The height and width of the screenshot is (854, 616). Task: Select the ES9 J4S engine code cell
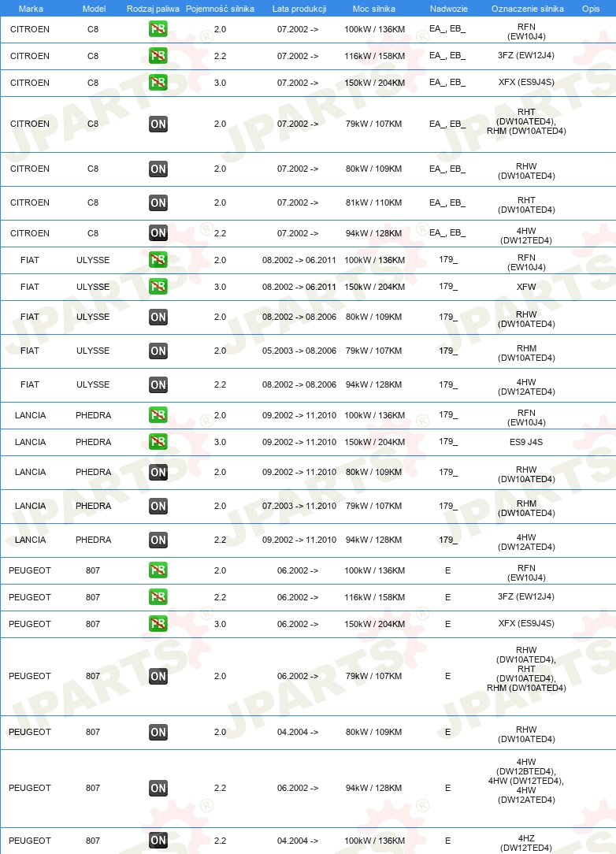pos(526,442)
